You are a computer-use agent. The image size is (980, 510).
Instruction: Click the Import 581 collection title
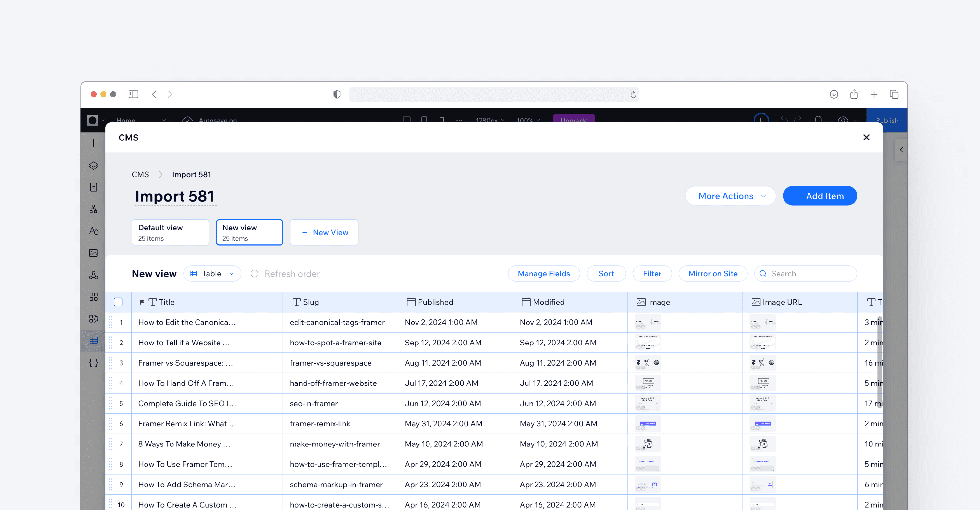click(x=175, y=196)
